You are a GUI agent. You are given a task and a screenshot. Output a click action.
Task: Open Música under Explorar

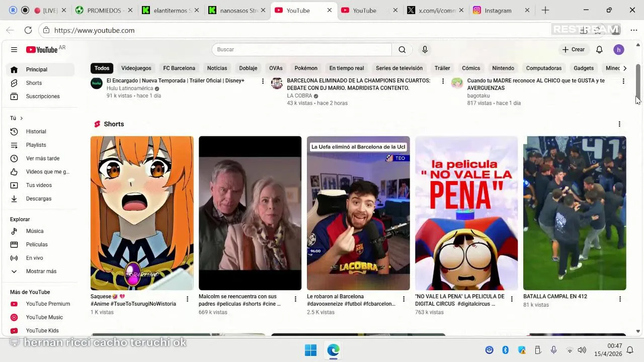tap(40, 231)
